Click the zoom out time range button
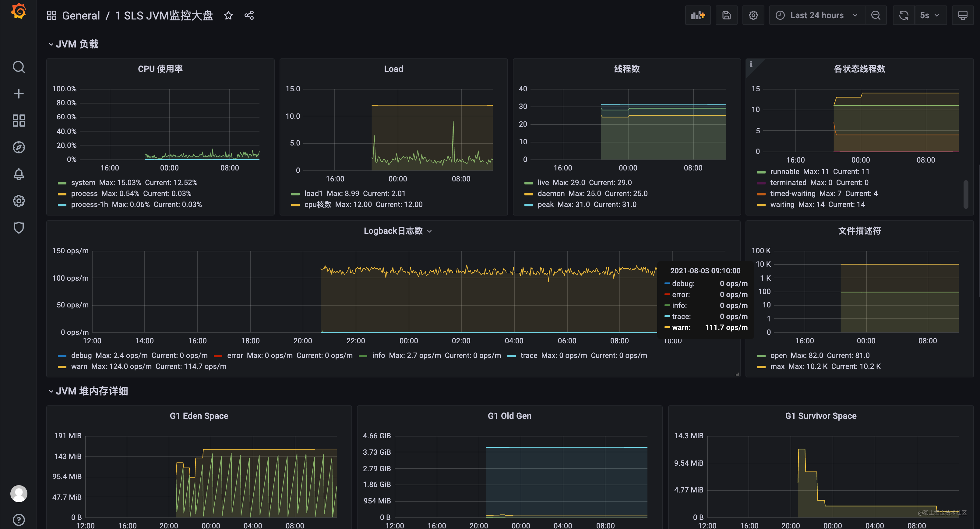This screenshot has width=980, height=529. click(875, 15)
